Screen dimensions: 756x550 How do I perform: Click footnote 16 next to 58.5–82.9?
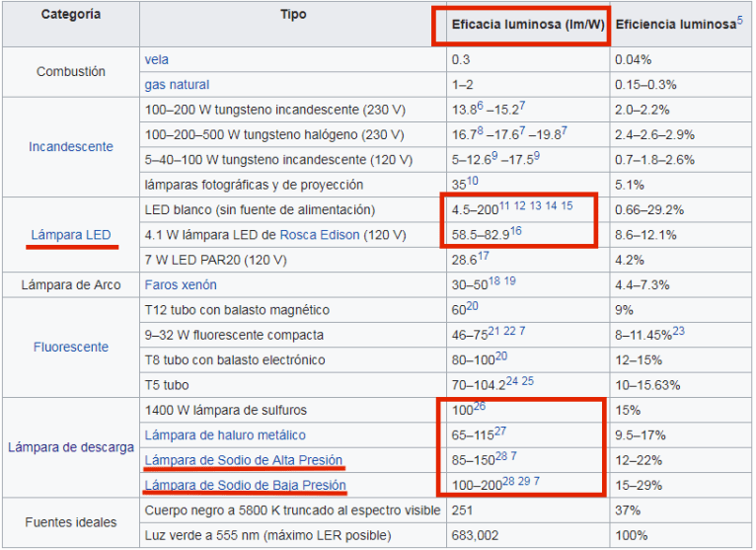click(515, 231)
